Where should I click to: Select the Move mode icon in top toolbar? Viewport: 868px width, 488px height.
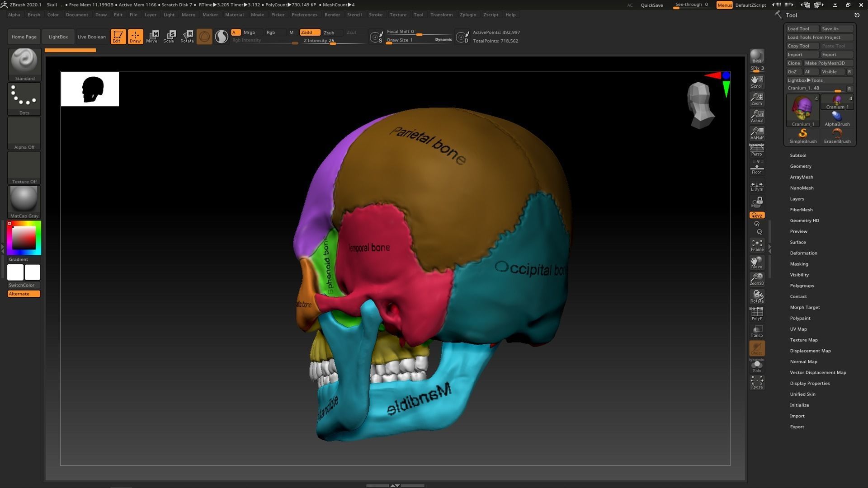tap(152, 37)
